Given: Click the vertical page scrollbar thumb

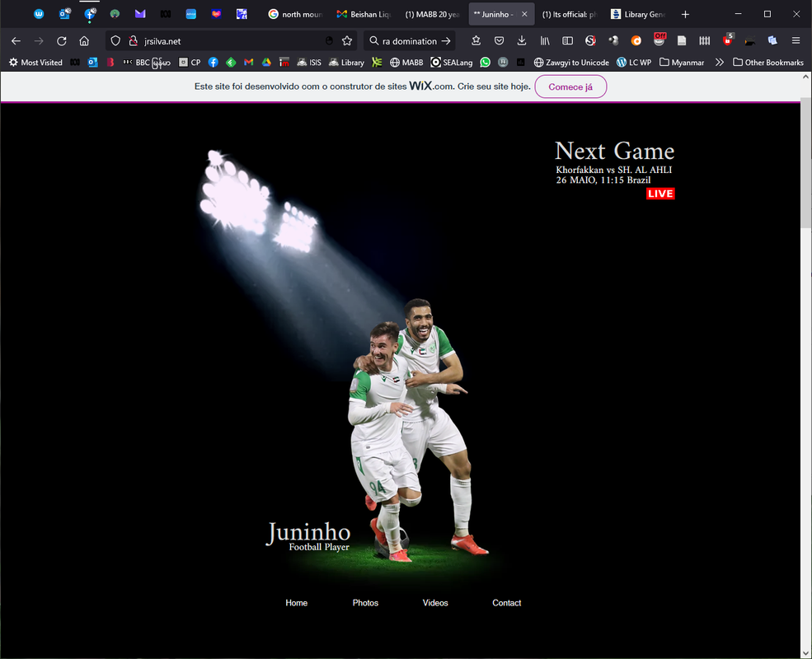Looking at the screenshot, I should point(805,162).
